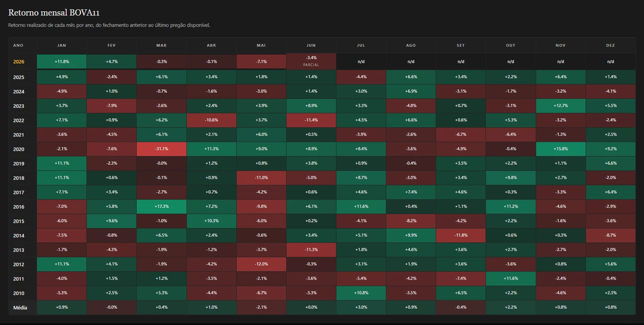
Task: Click the -31.1% cell for March 2020
Action: [x=162, y=149]
